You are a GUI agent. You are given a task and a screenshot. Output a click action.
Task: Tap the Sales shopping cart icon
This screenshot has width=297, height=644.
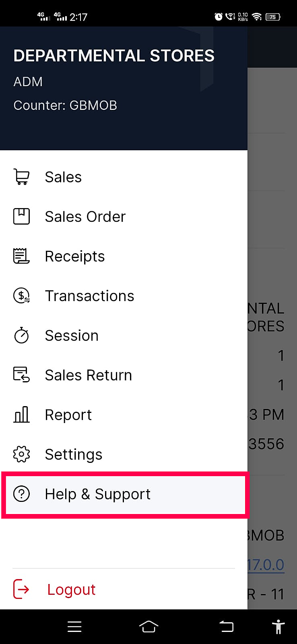click(x=21, y=177)
